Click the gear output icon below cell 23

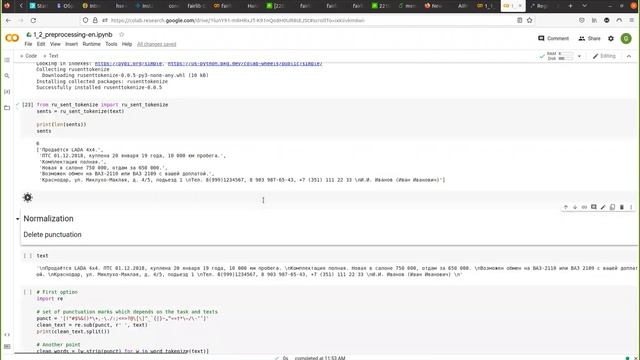pos(27,198)
